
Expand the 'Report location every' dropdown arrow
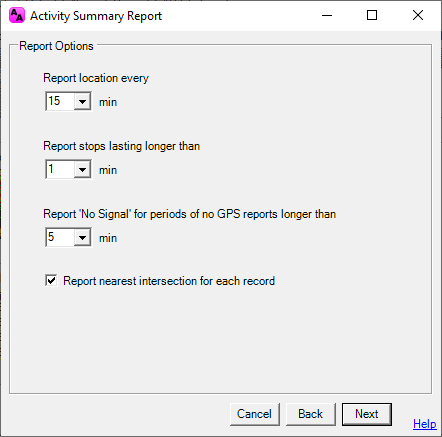[x=82, y=101]
